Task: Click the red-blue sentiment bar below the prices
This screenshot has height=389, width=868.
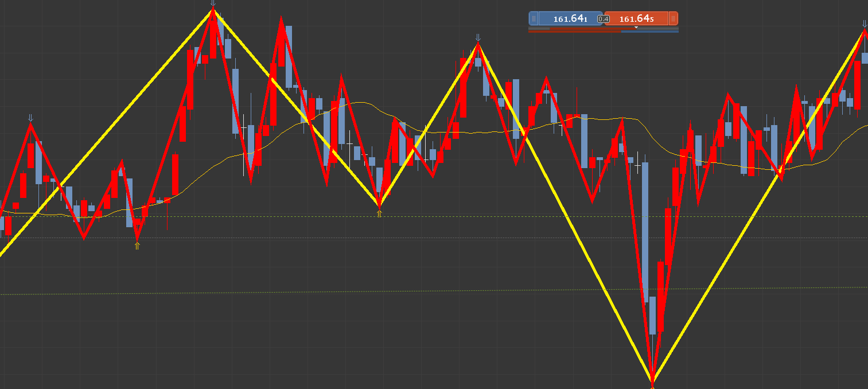Action: 604,32
